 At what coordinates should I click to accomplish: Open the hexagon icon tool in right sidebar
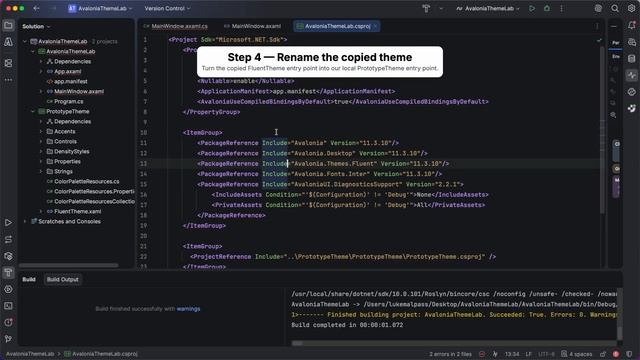[632, 92]
